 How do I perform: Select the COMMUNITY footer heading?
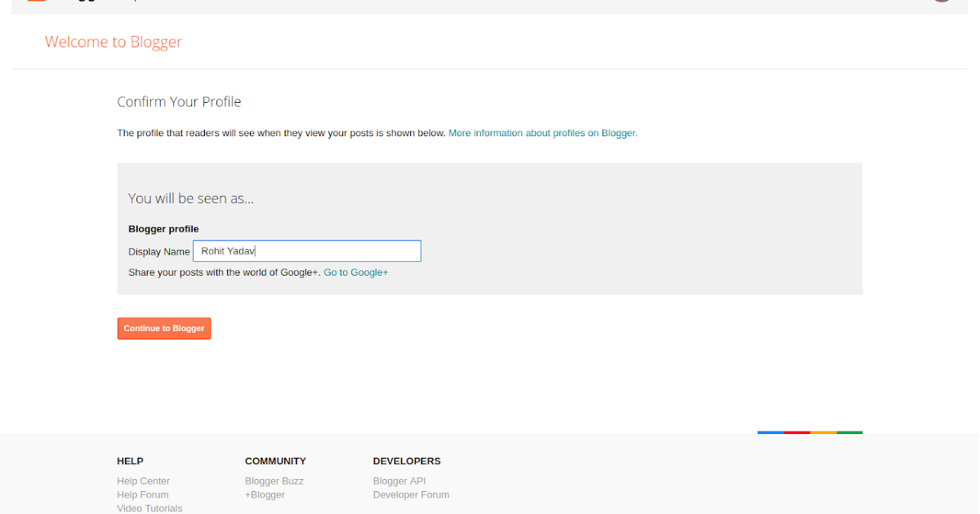click(276, 461)
